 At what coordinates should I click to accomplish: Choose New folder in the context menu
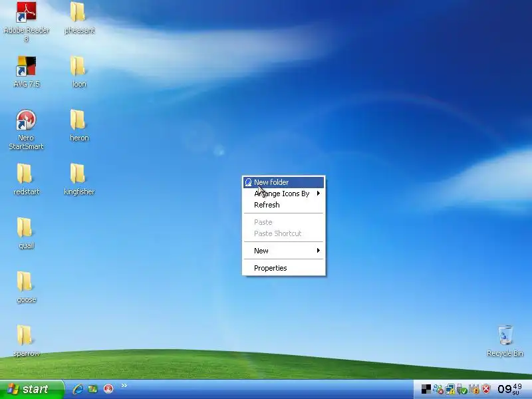[284, 182]
